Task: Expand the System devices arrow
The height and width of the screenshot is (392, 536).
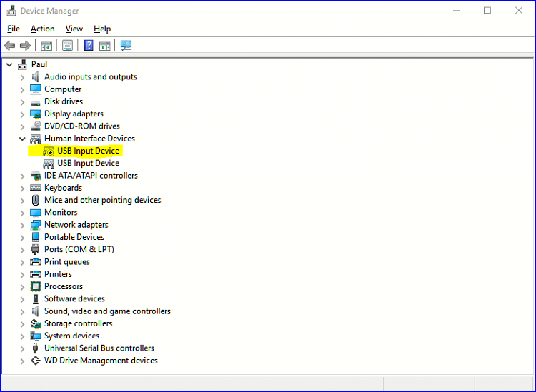Action: pyautogui.click(x=22, y=336)
